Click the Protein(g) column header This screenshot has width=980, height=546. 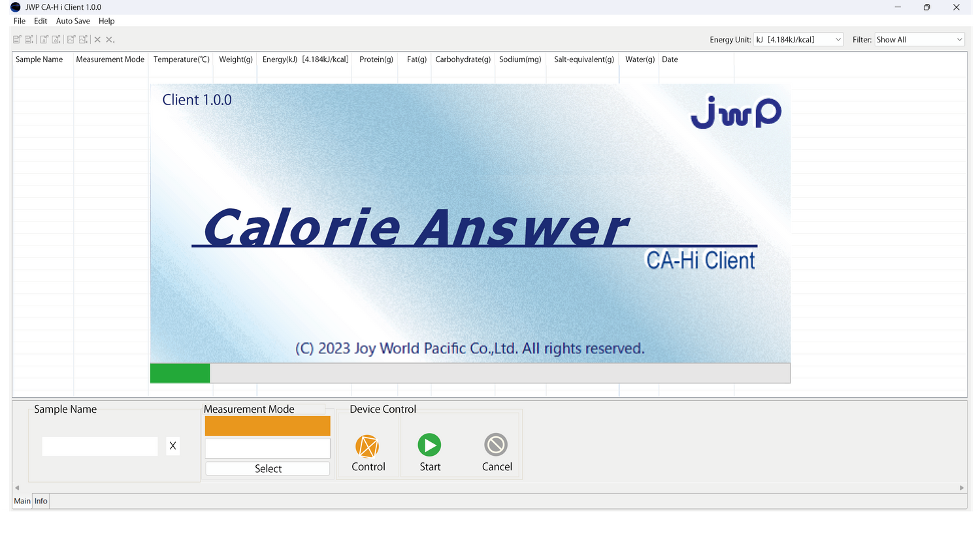pos(376,59)
